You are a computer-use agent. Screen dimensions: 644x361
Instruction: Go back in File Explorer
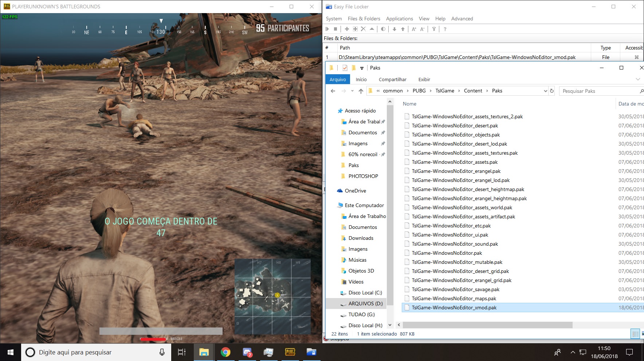[333, 91]
